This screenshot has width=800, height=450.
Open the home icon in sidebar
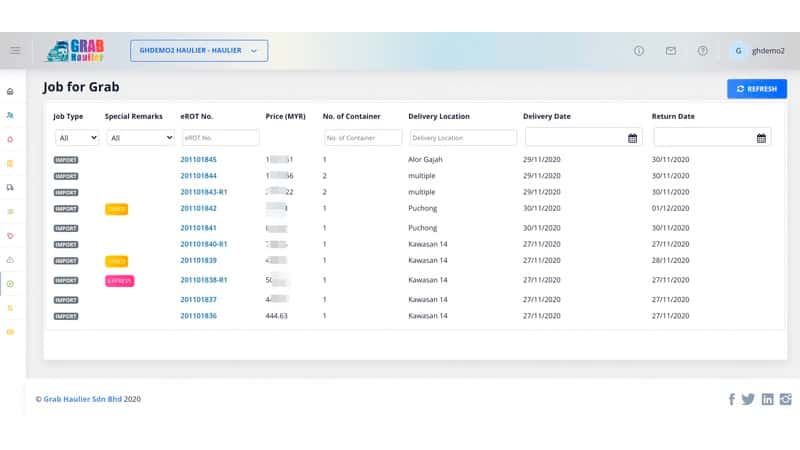10,91
